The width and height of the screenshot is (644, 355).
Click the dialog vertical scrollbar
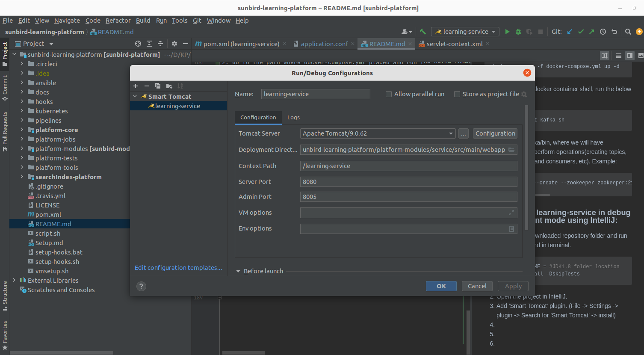[x=526, y=167]
